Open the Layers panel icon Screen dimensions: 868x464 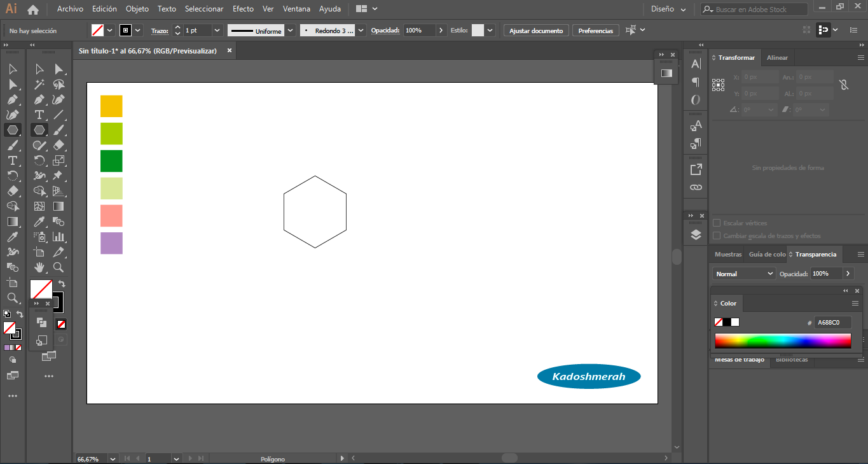(x=696, y=235)
